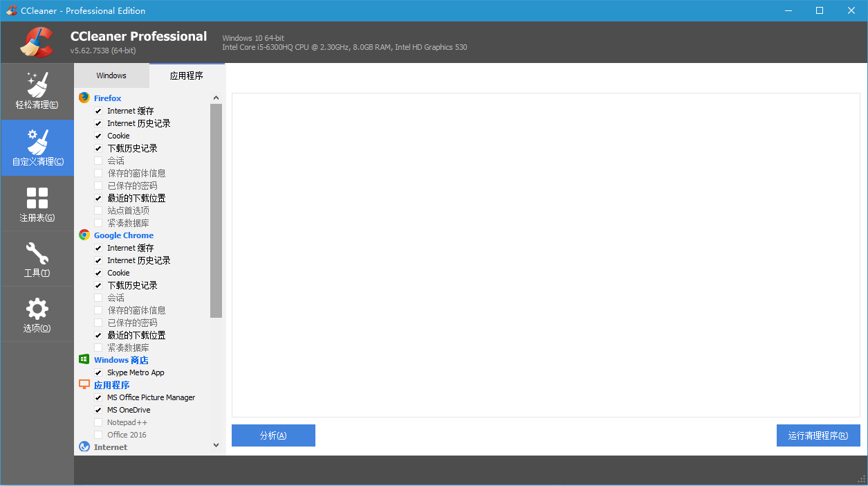Screen dimensions: 868x486
Task: Enable Chrome 紧凑数据库 checkbox
Action: coord(98,348)
